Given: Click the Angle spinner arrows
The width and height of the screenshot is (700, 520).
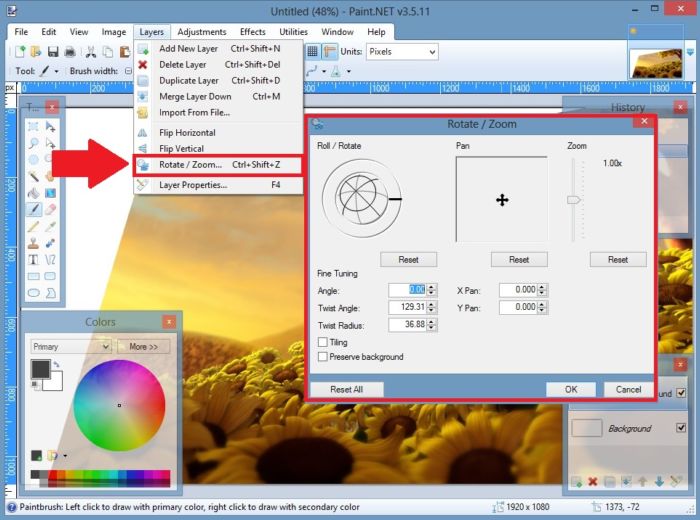Looking at the screenshot, I should (x=431, y=290).
